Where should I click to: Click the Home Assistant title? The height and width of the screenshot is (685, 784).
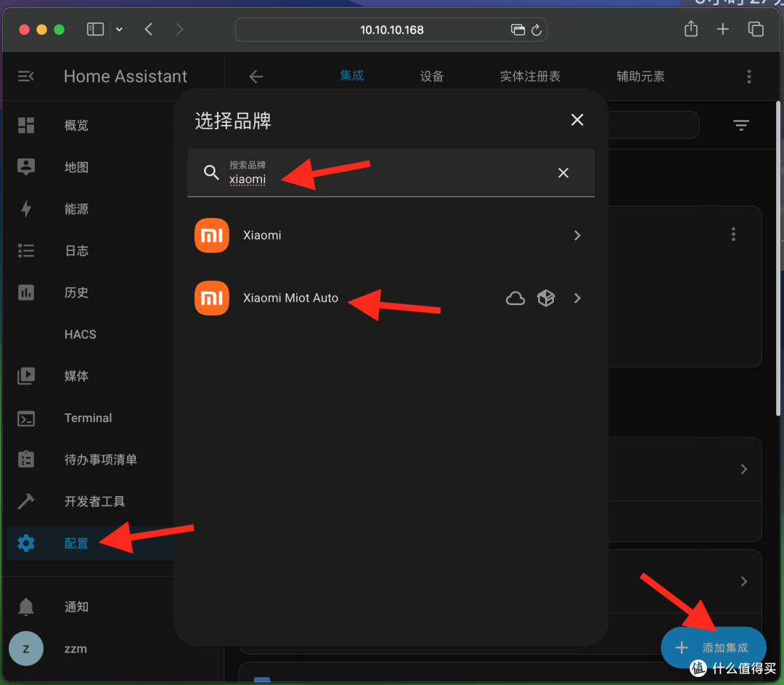point(126,76)
